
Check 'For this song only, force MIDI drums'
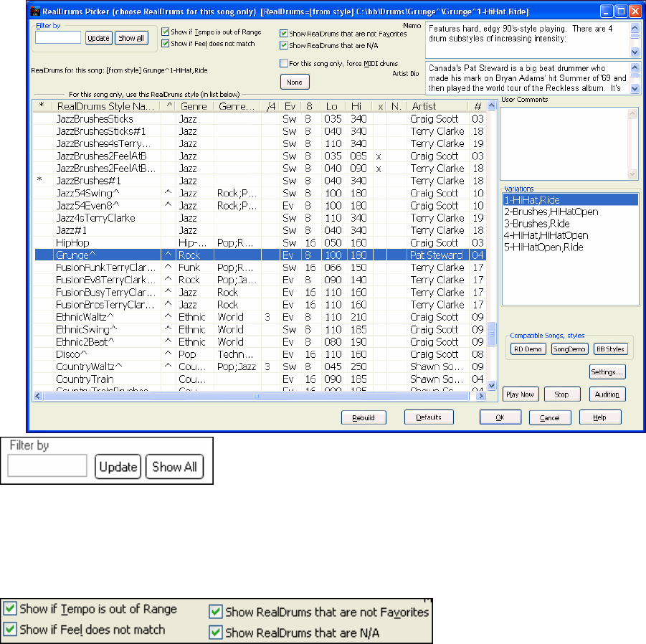pyautogui.click(x=284, y=64)
